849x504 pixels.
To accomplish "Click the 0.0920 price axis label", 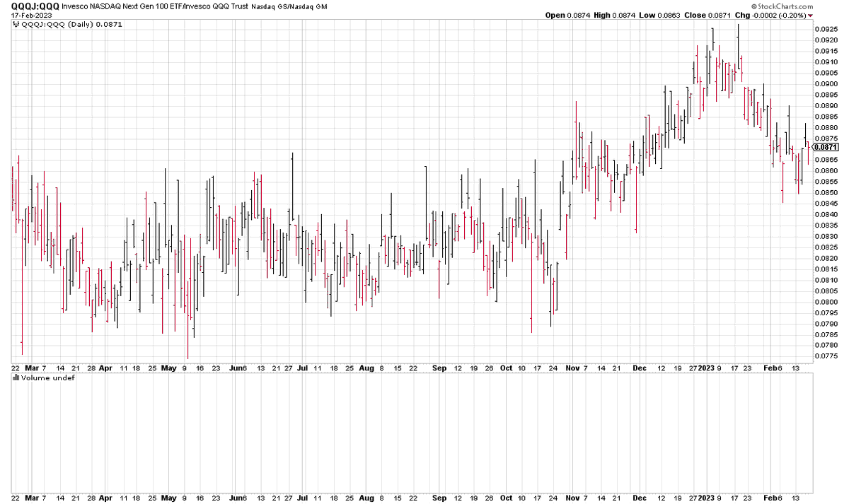I will coord(826,40).
